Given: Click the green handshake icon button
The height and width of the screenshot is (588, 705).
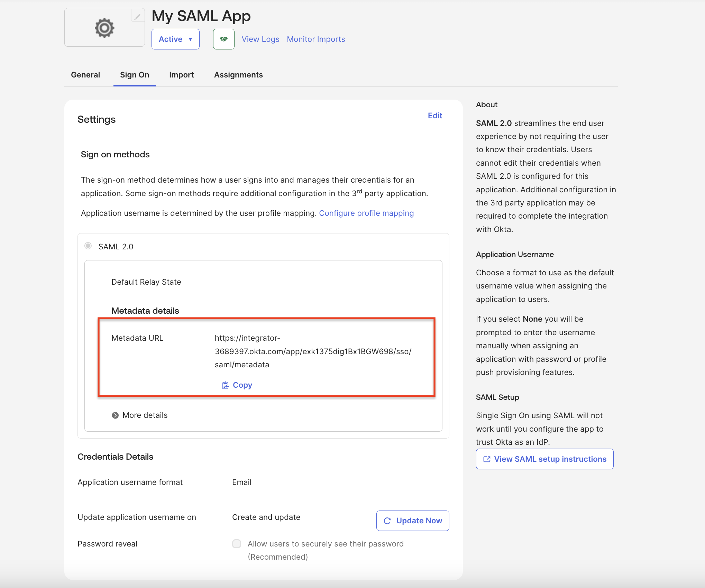Looking at the screenshot, I should tap(224, 39).
